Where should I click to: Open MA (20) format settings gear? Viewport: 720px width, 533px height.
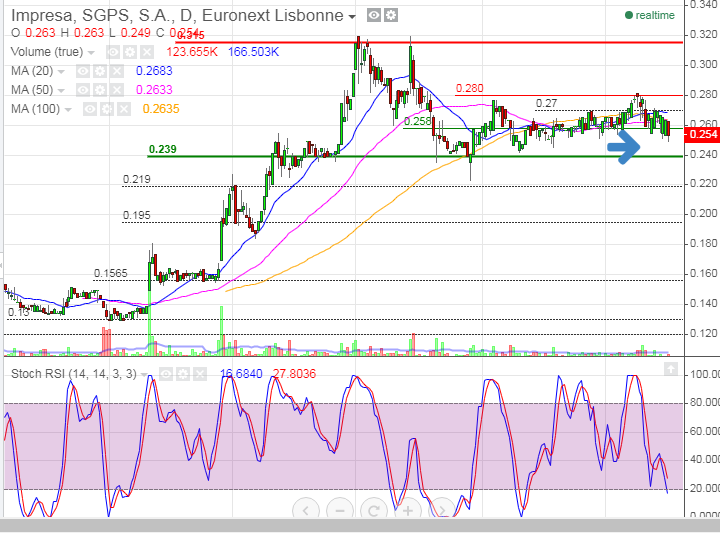coord(100,71)
